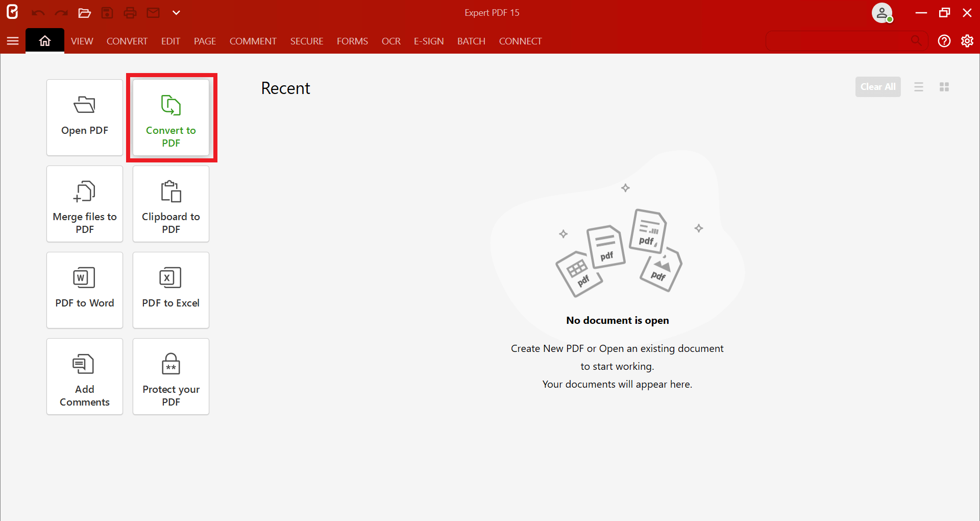Switch to the BATCH tab
980x521 pixels.
tap(471, 41)
